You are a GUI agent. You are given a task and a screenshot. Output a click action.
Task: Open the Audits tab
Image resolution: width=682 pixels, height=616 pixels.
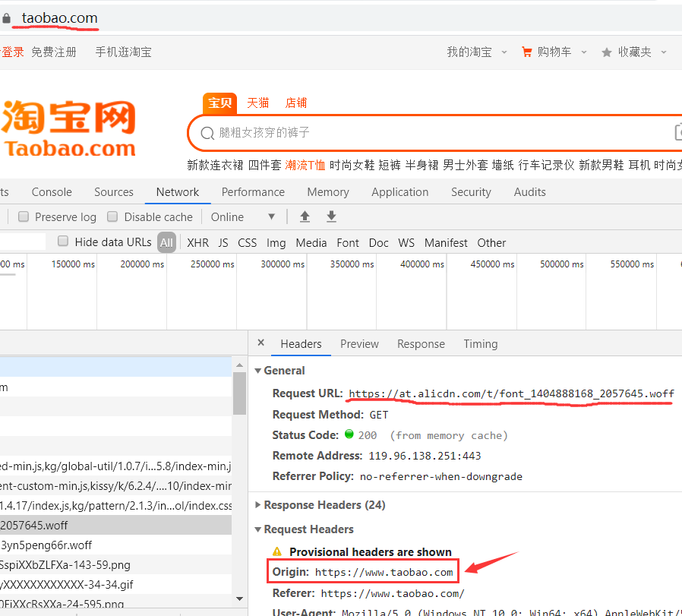pyautogui.click(x=530, y=192)
